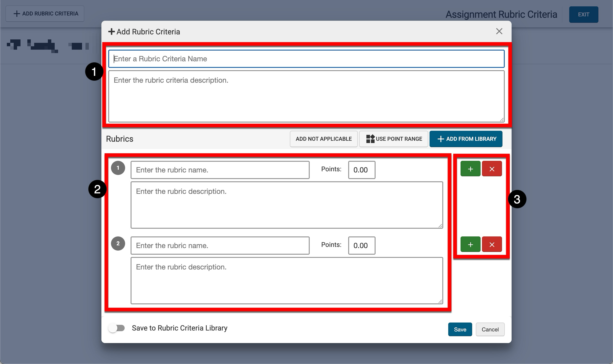The height and width of the screenshot is (364, 613).
Task: Click Add Not Applicable button
Action: (x=323, y=139)
